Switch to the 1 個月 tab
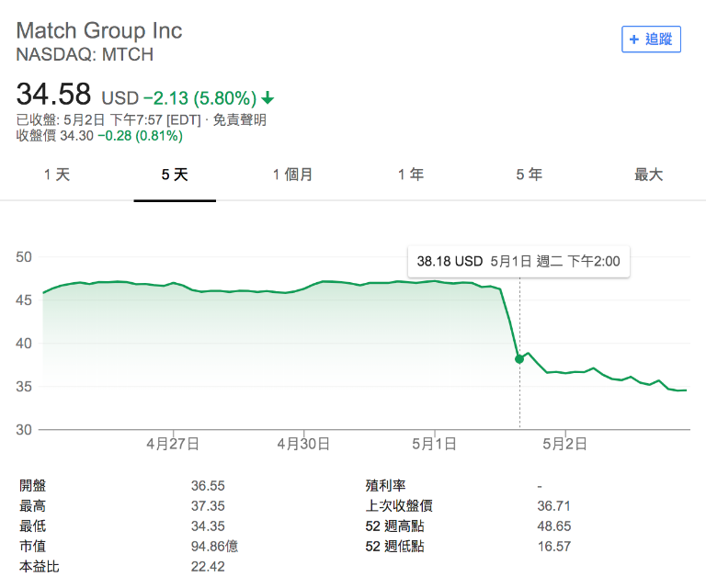 point(292,175)
